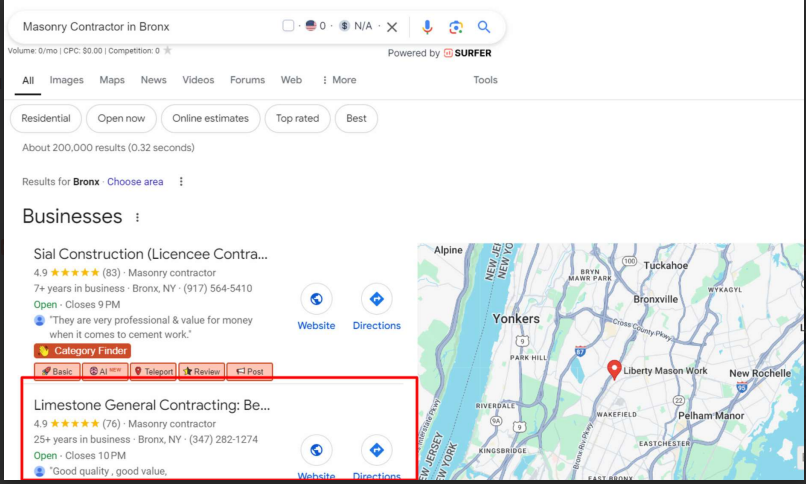Expand the More search options menu
Image resolution: width=806 pixels, height=484 pixels.
pyautogui.click(x=339, y=80)
